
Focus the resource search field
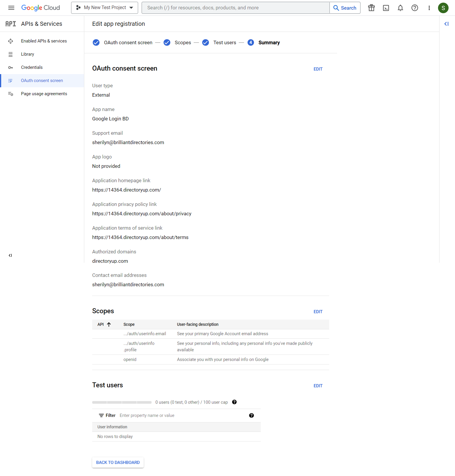pos(236,8)
